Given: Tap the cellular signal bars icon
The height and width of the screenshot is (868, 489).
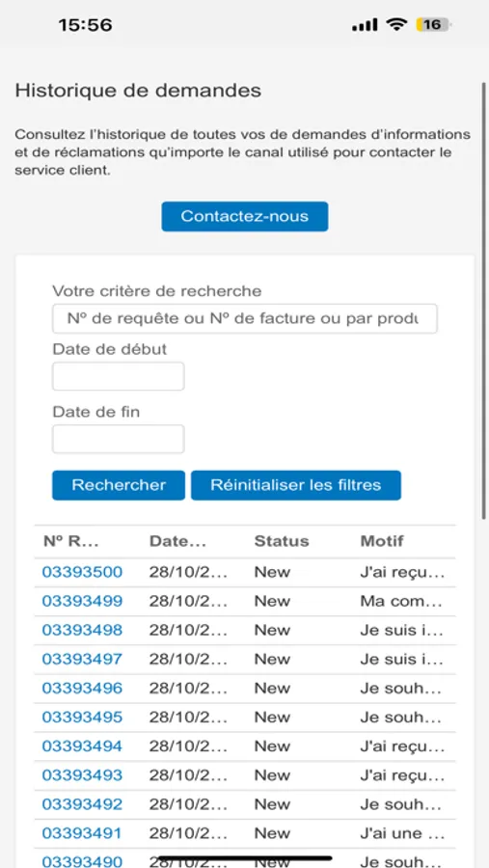Looking at the screenshot, I should click(x=365, y=25).
